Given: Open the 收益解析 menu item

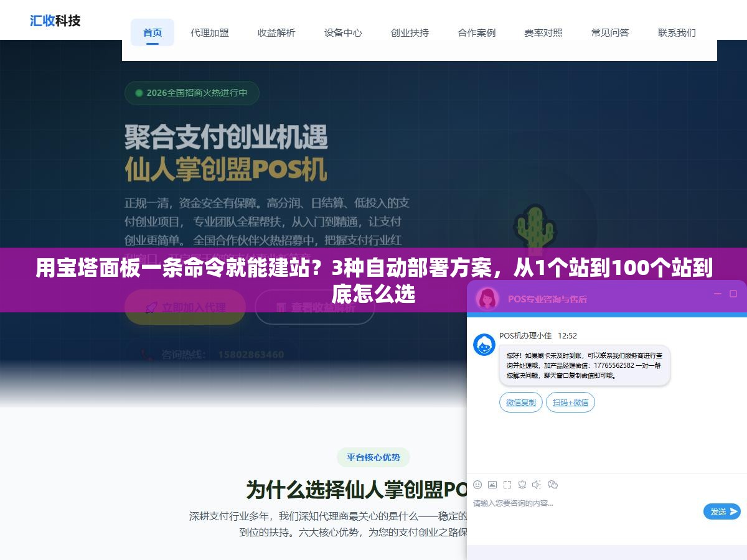Looking at the screenshot, I should pos(276,32).
